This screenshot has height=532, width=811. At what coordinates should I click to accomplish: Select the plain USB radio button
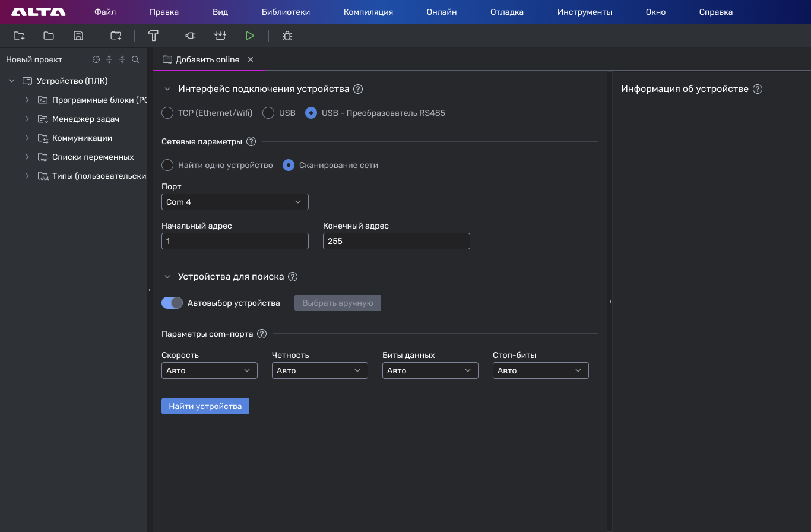tap(268, 113)
